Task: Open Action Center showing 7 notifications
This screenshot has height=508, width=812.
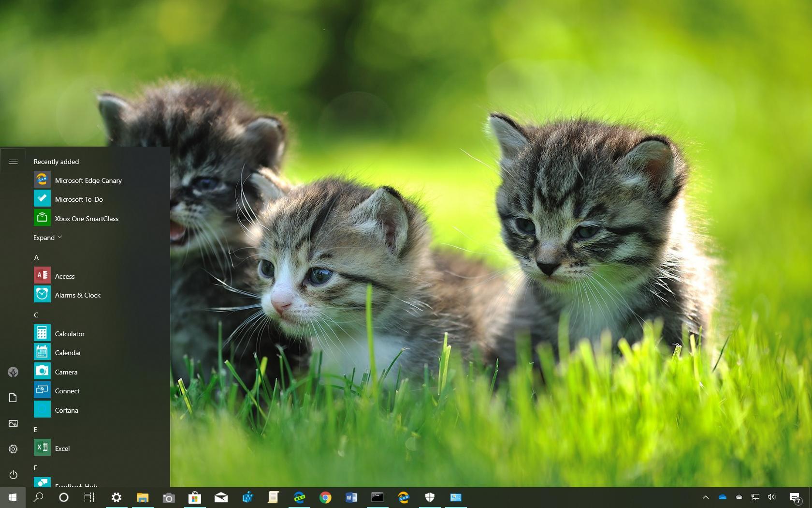Action: (796, 497)
